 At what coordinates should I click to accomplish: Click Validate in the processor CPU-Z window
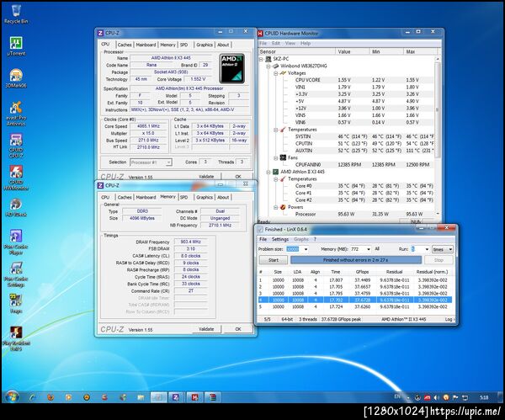click(x=206, y=177)
